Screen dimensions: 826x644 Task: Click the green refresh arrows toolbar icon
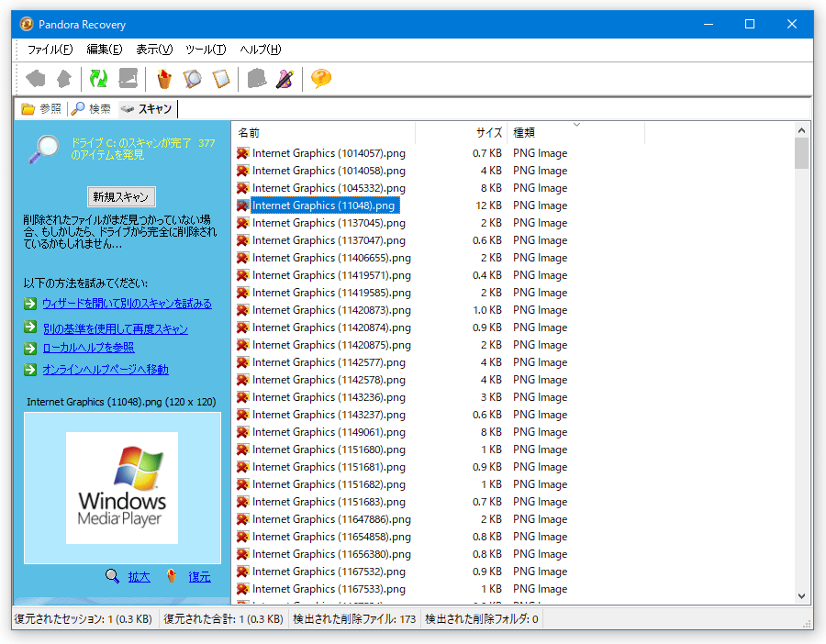[x=98, y=79]
